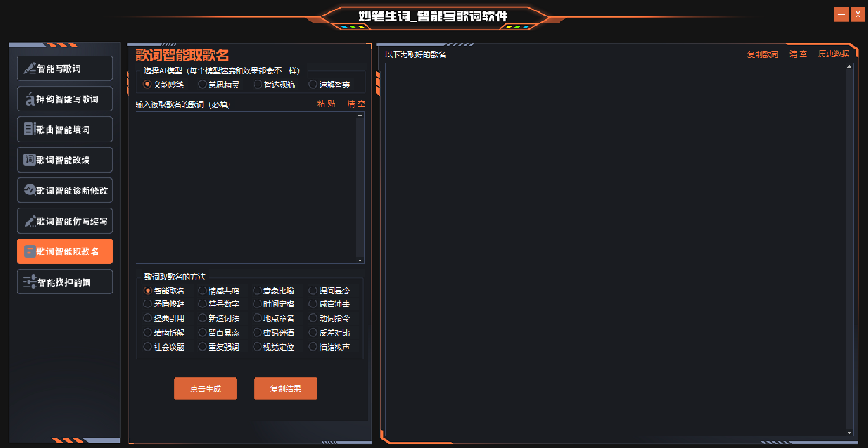Open the 歌词智能诊断修改 pulse icon
The height and width of the screenshot is (448, 868).
30,190
